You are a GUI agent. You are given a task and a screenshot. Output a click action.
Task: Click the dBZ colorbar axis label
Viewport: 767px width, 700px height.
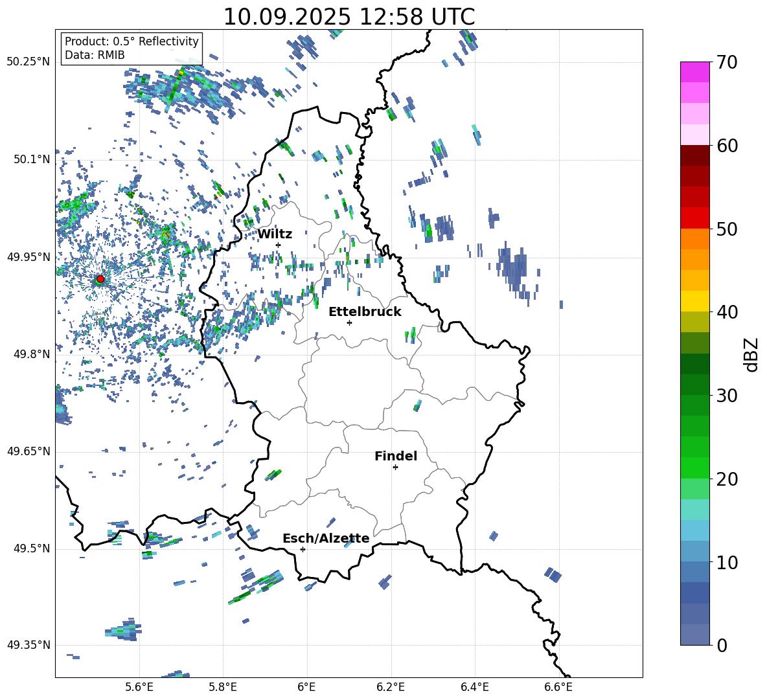coord(751,354)
